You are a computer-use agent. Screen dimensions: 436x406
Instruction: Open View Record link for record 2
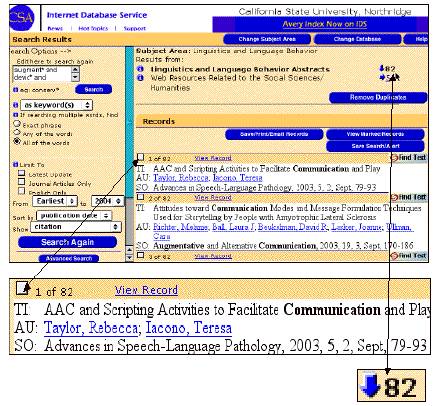[213, 197]
